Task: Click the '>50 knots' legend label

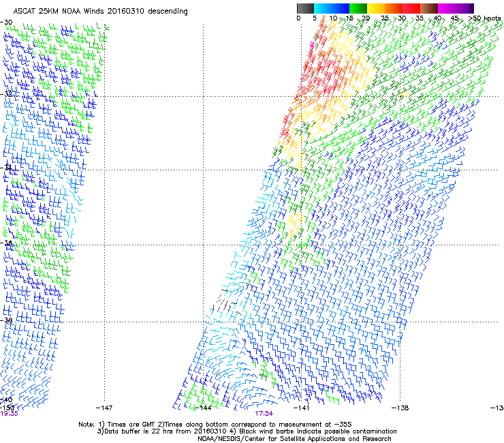Action: click(484, 18)
